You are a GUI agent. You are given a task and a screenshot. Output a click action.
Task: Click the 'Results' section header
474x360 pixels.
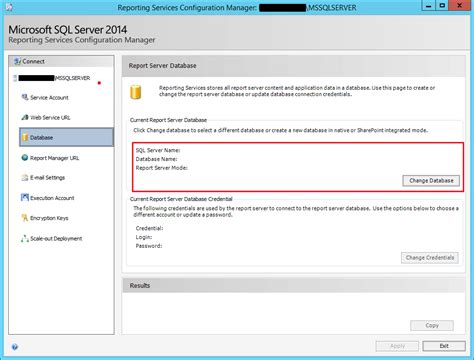140,286
